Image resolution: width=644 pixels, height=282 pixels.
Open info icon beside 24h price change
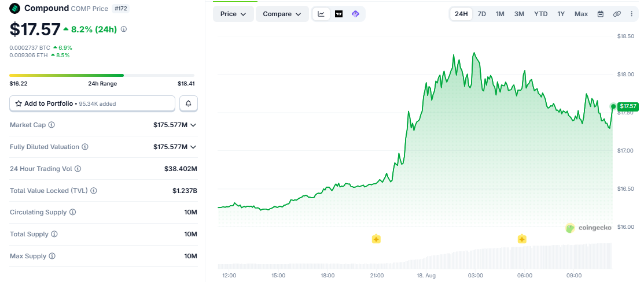tap(124, 29)
